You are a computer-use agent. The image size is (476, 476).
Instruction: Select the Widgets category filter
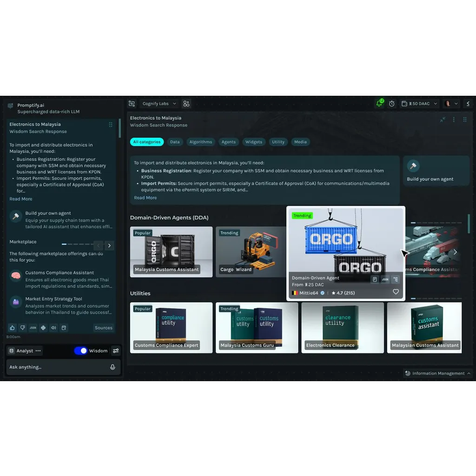[254, 142]
